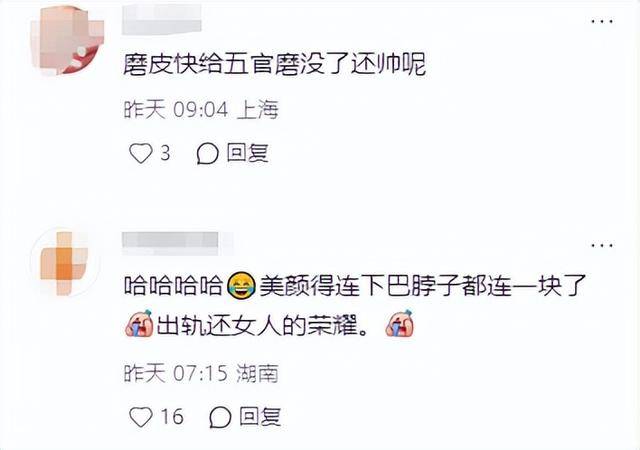Like the second comment with the heart icon
The width and height of the screenshot is (640, 450).
(140, 417)
